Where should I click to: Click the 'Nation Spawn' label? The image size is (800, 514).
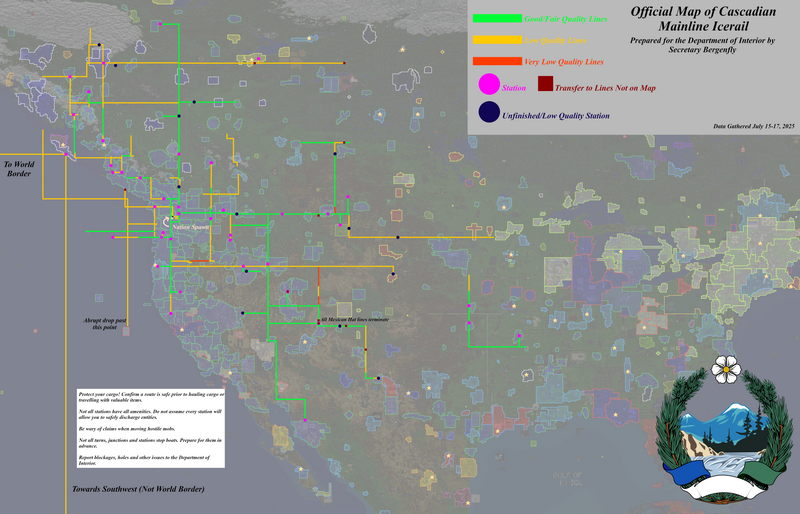pyautogui.click(x=189, y=228)
